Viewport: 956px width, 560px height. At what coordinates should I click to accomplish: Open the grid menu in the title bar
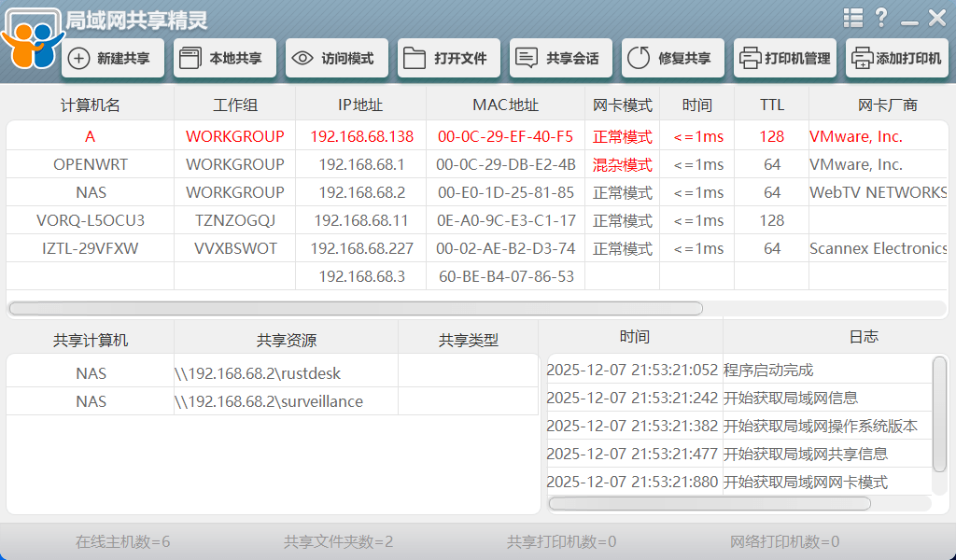click(853, 17)
